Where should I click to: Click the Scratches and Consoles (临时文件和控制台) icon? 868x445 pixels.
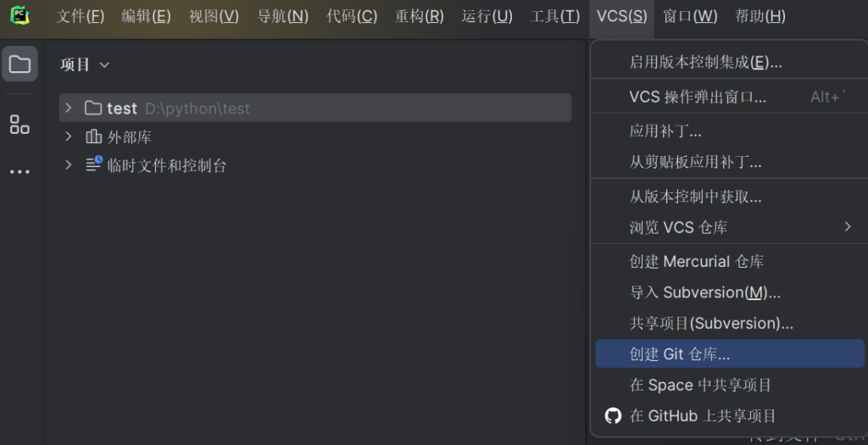click(93, 164)
